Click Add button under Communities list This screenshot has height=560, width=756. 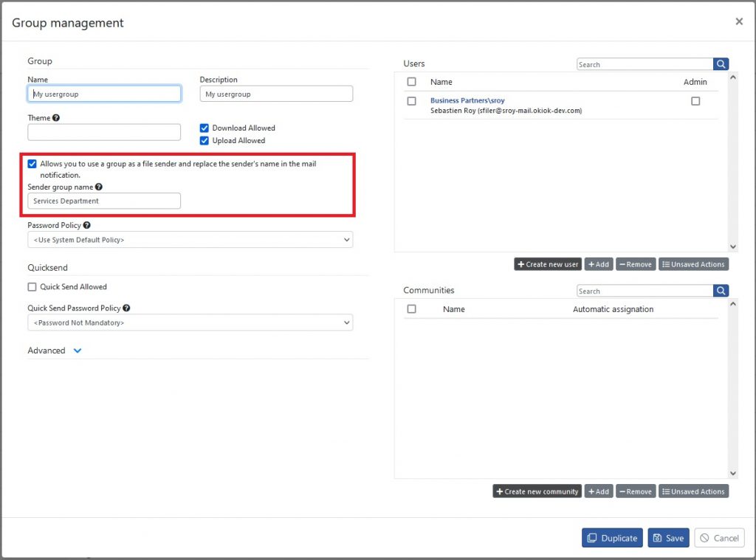pyautogui.click(x=599, y=491)
